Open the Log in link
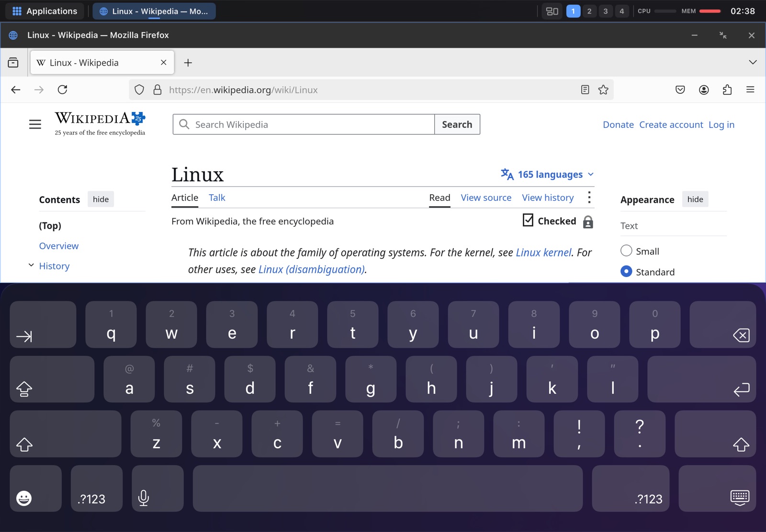 [x=721, y=125]
